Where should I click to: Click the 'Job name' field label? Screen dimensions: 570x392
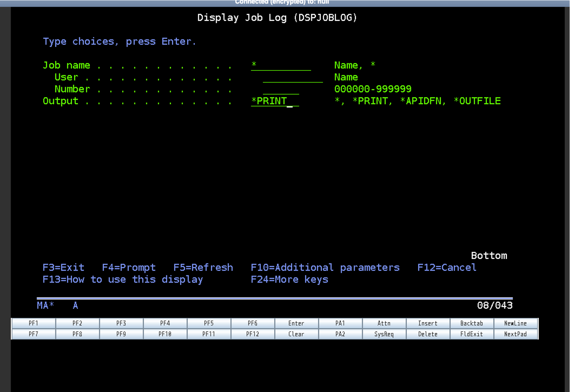(66, 65)
